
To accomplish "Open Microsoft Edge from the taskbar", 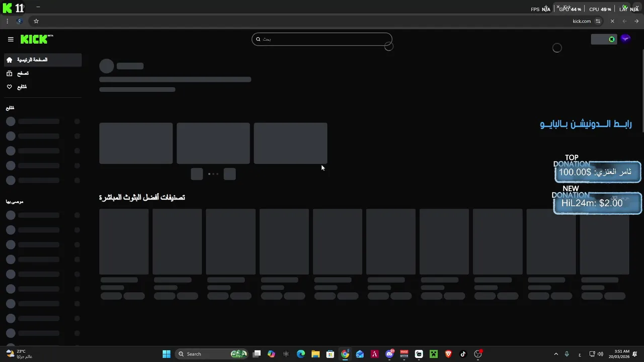I will pos(301,354).
